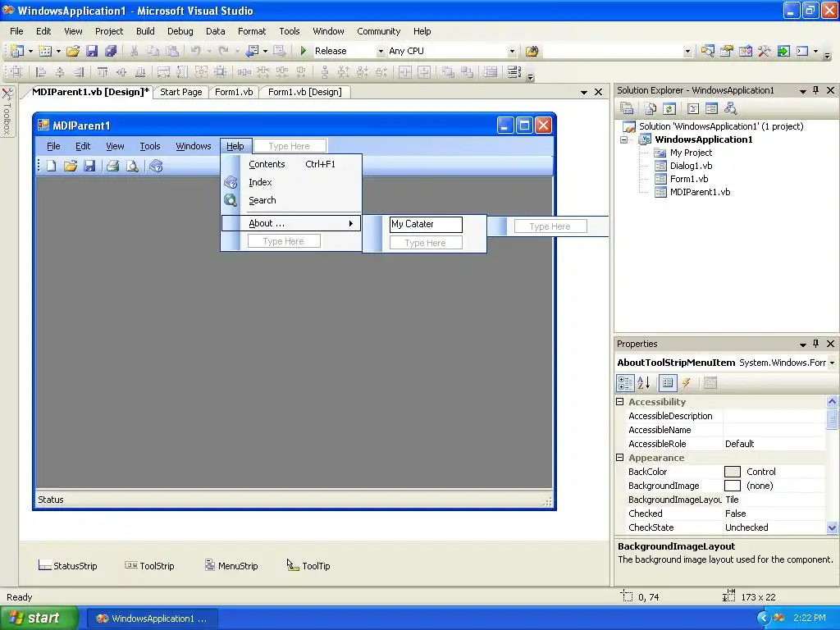Click the Properties scrollbar down arrow
The width and height of the screenshot is (840, 630).
[x=832, y=527]
